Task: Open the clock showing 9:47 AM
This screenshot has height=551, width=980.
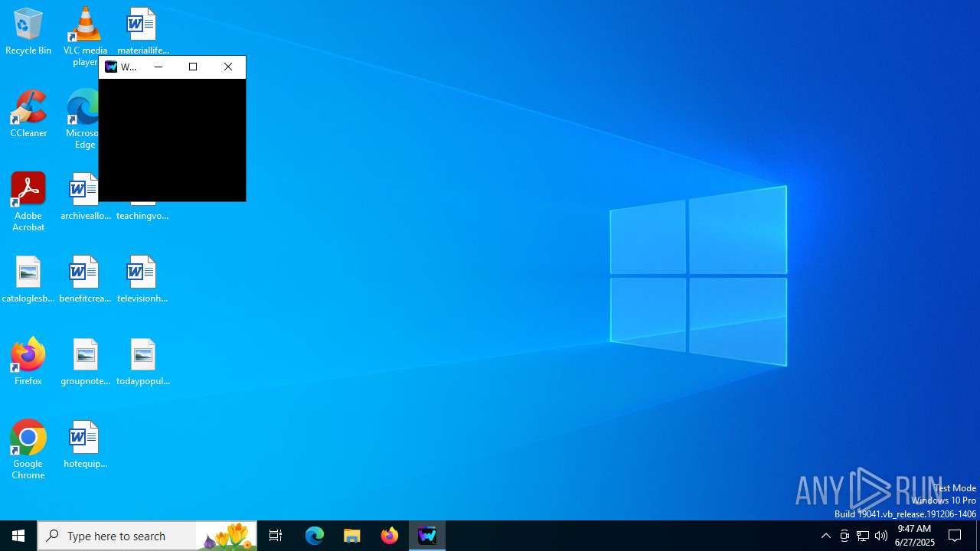Action: click(914, 536)
